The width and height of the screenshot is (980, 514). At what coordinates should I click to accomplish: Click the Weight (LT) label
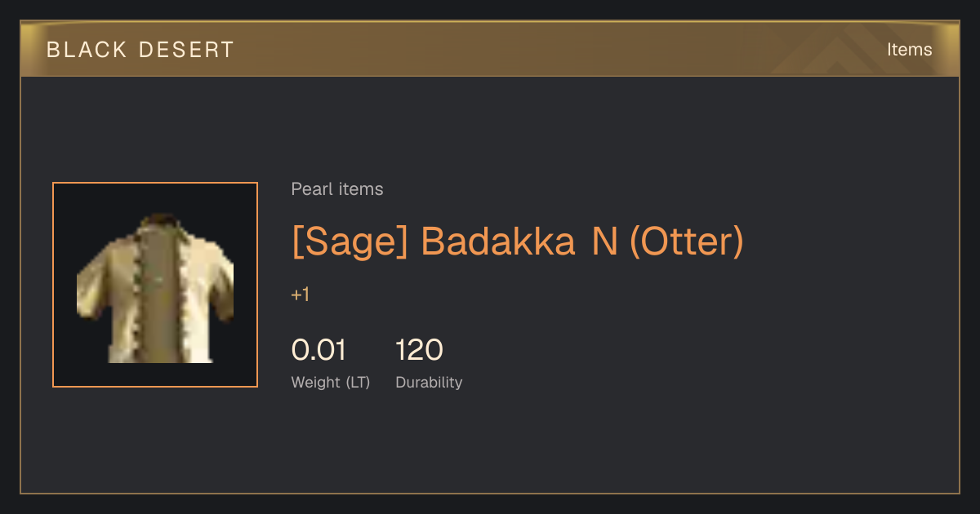tap(331, 383)
